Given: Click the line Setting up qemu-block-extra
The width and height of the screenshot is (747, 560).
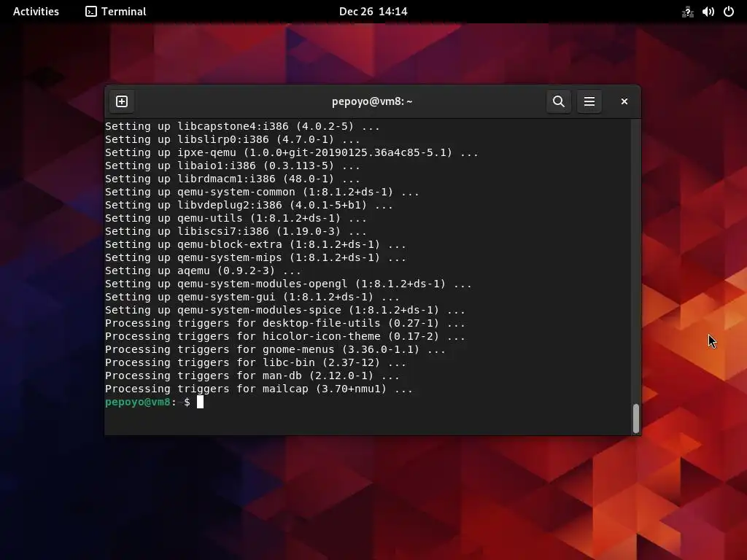Looking at the screenshot, I should [x=256, y=244].
